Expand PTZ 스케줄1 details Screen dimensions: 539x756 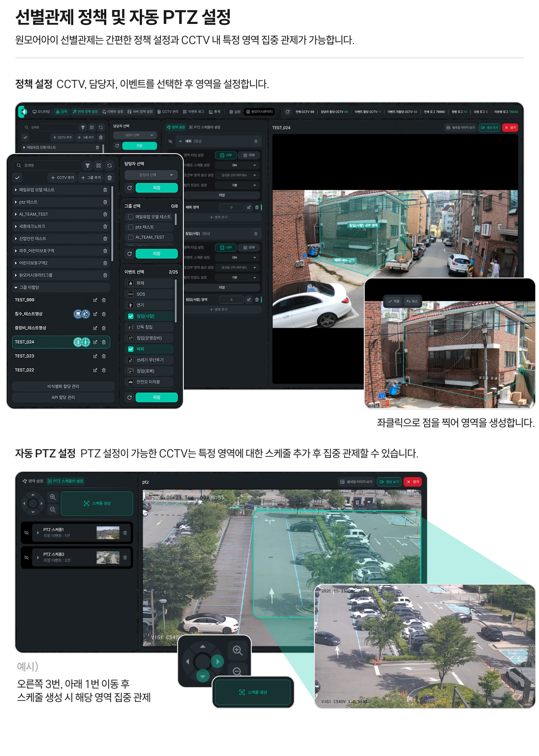click(x=38, y=533)
